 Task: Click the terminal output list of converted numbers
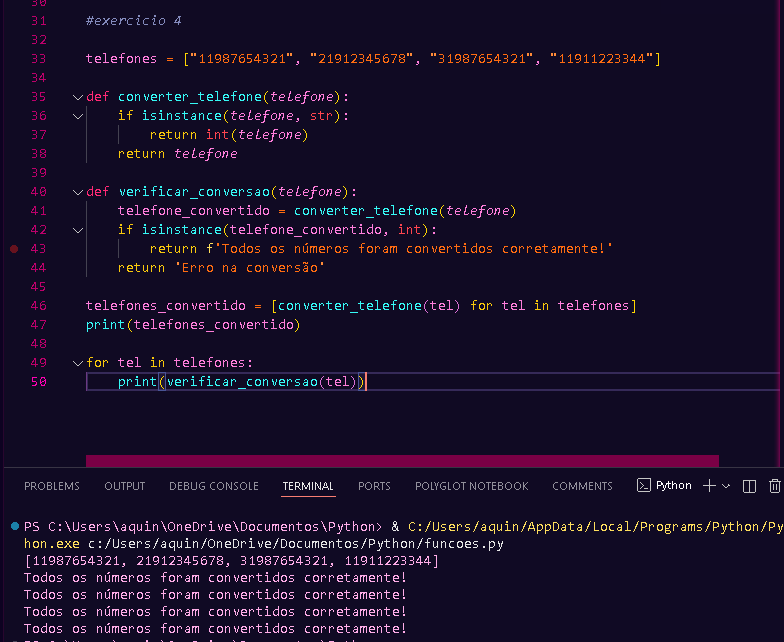pos(232,560)
